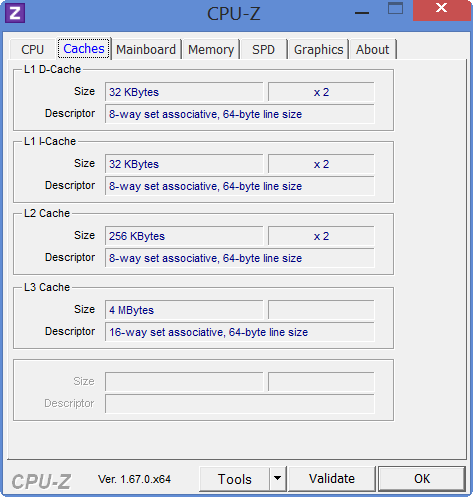Image resolution: width=473 pixels, height=497 pixels.
Task: Click the L2 Cache 256 KBytes field
Action: pos(184,236)
